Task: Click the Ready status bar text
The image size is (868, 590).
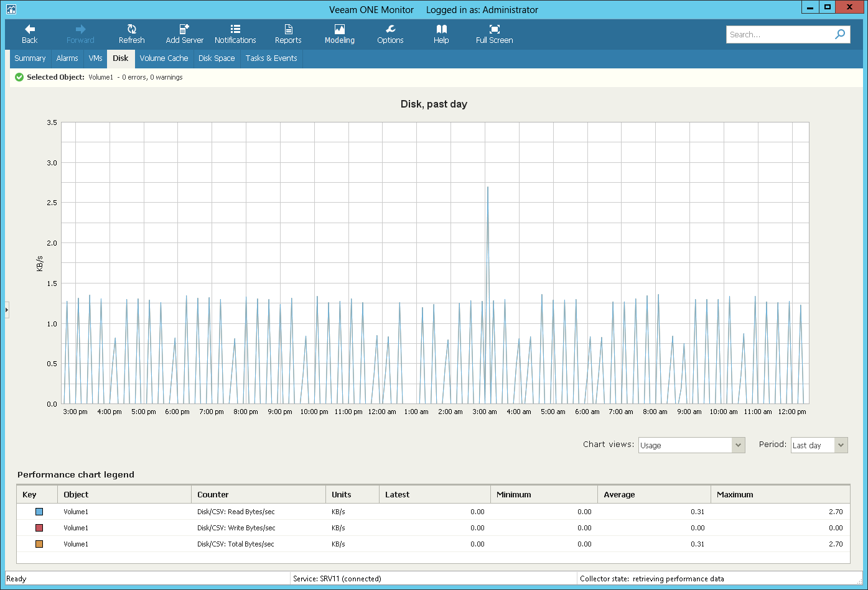Action: [x=17, y=579]
